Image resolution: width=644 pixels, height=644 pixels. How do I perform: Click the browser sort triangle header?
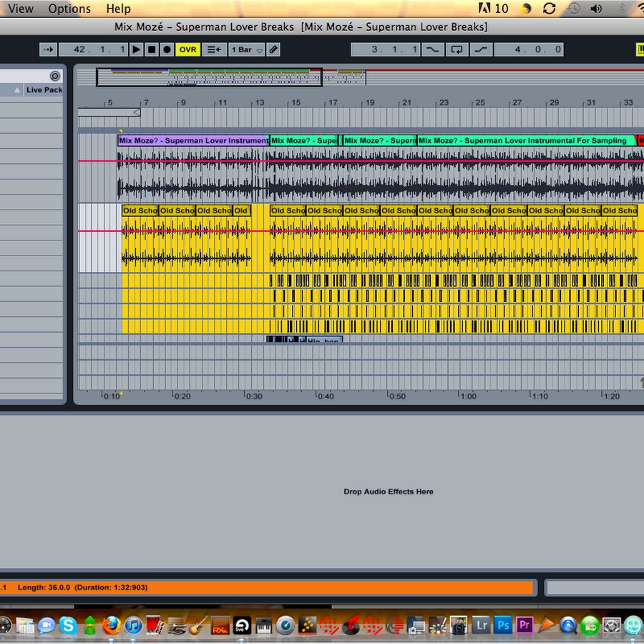click(x=17, y=90)
